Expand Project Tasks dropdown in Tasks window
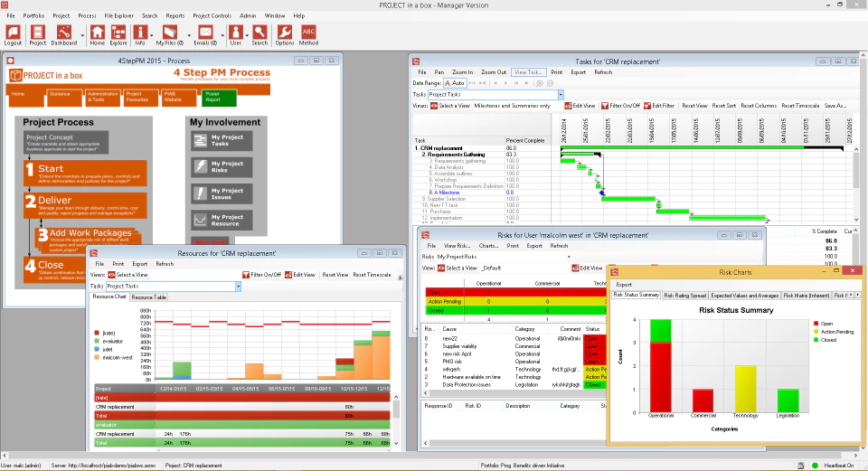 click(x=561, y=95)
